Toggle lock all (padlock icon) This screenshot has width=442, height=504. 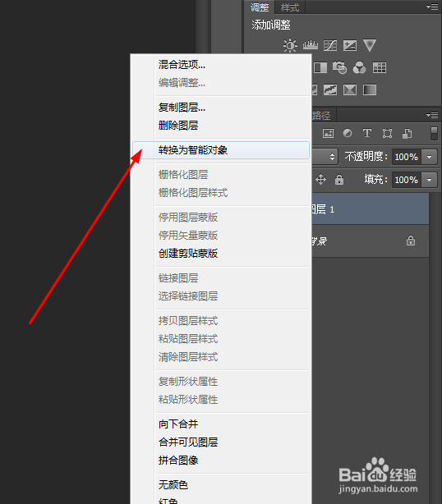click(x=339, y=180)
